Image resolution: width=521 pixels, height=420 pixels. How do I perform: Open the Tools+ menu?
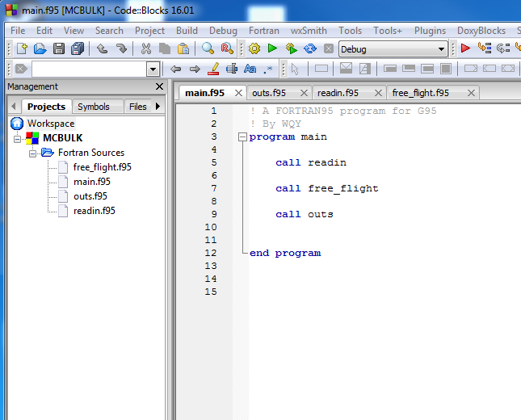coord(388,31)
